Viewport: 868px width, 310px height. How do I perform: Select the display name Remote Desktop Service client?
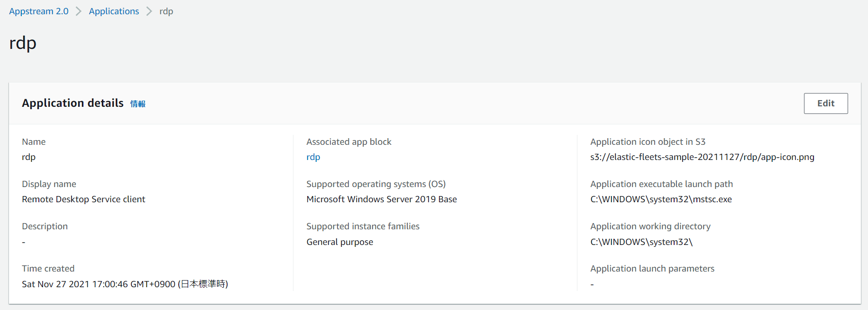click(x=83, y=199)
